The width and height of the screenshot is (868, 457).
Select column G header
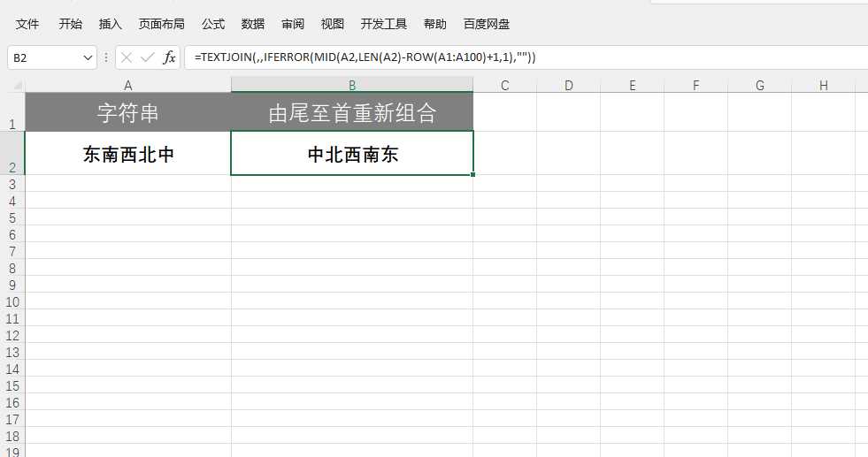(x=759, y=85)
